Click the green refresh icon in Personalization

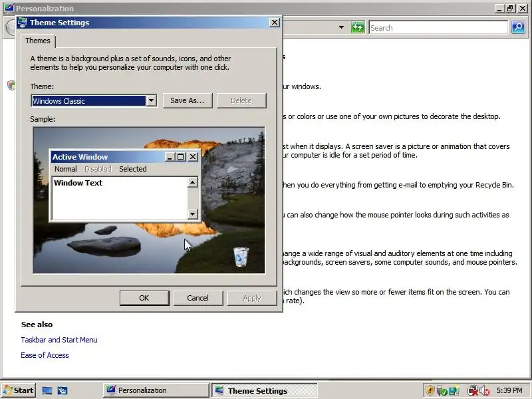(358, 27)
